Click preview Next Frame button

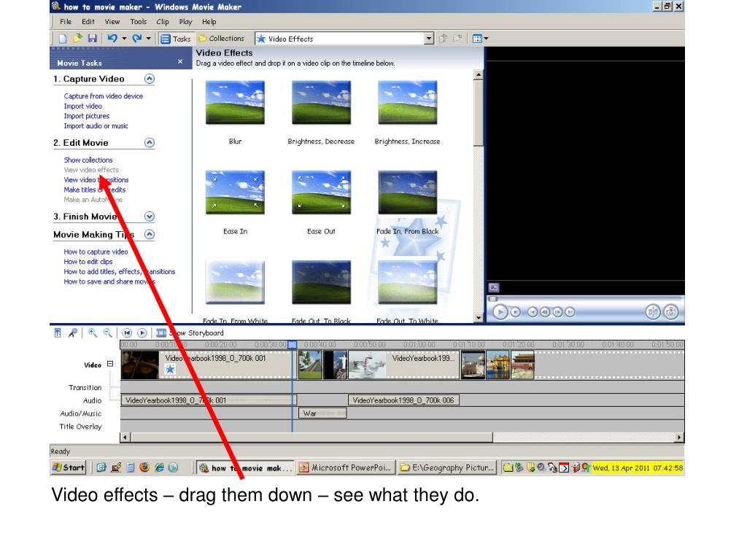(557, 312)
